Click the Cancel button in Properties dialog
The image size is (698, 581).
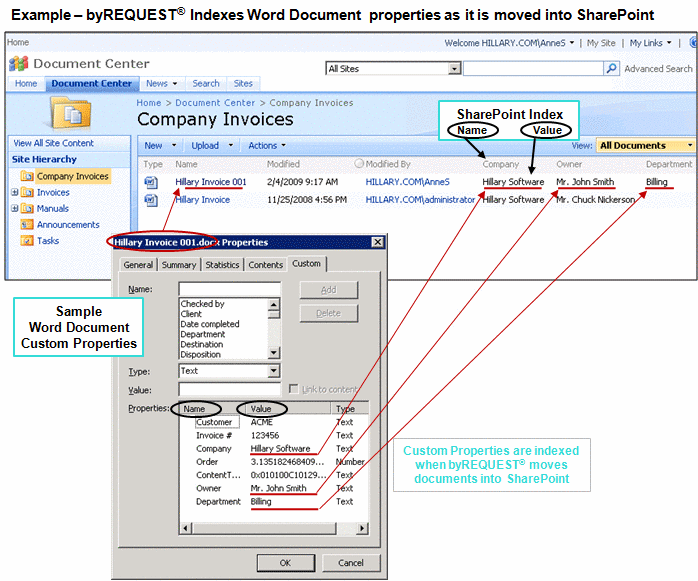[351, 563]
